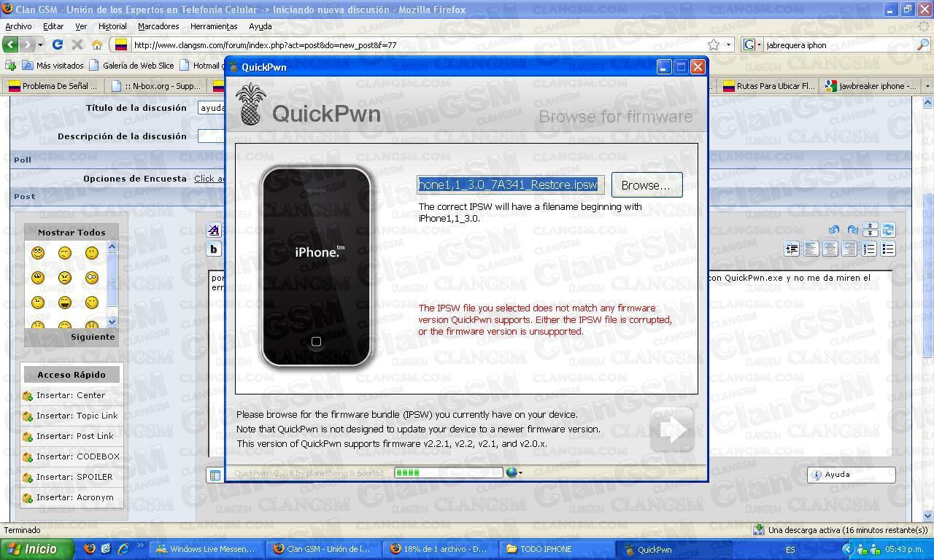Click the Título de la discusión field
Viewport: 934px width, 560px height.
pos(212,108)
